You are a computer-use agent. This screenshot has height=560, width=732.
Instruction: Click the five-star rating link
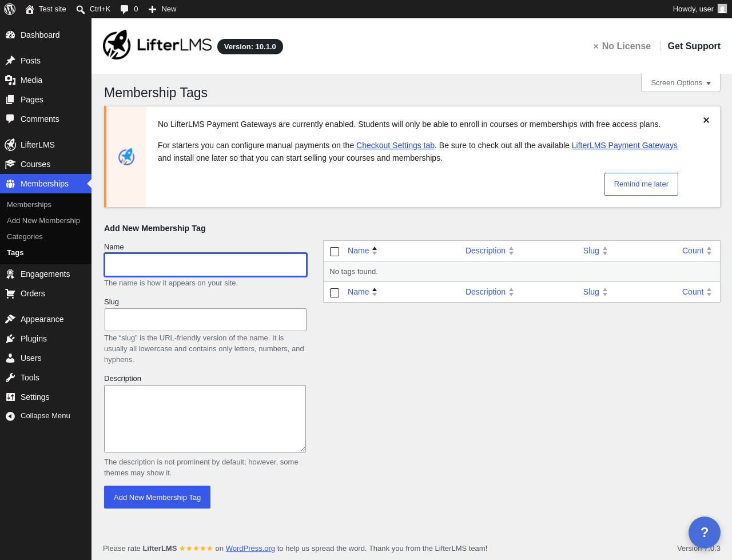pyautogui.click(x=196, y=548)
